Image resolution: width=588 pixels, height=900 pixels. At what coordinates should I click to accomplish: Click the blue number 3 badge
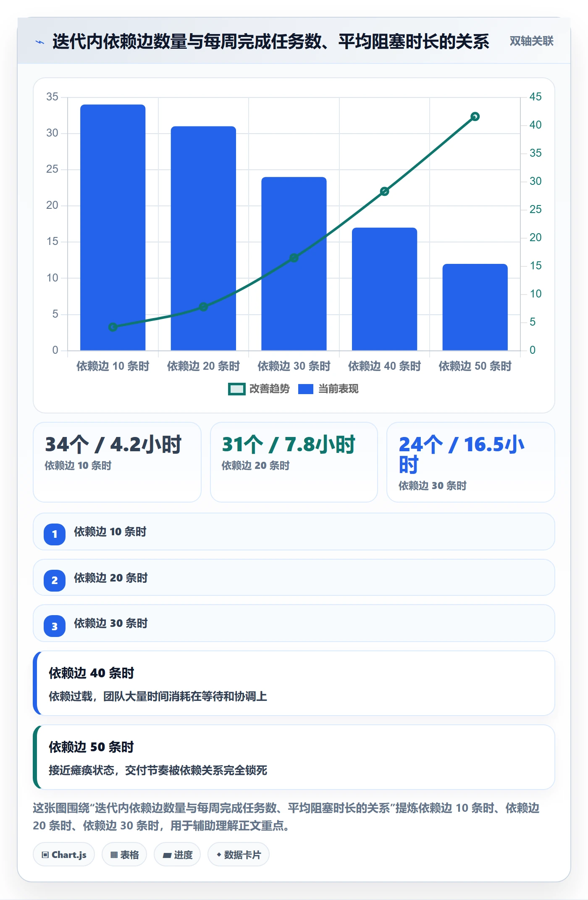point(55,626)
